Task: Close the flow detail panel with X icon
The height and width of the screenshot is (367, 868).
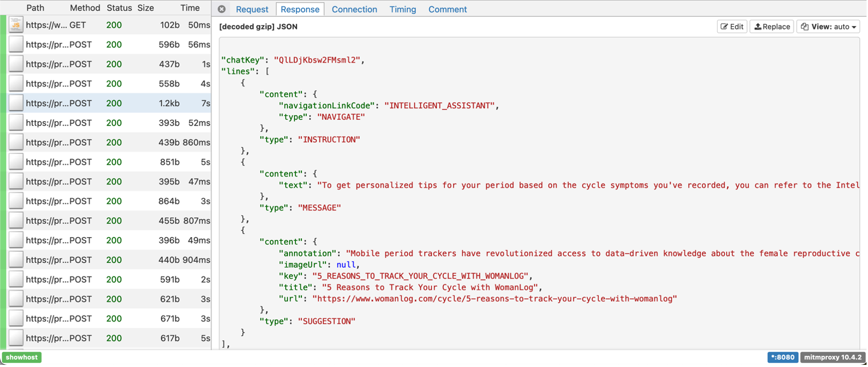Action: [222, 9]
